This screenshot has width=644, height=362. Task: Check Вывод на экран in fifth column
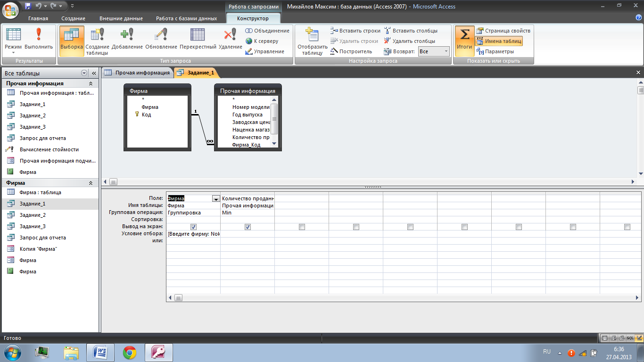410,227
